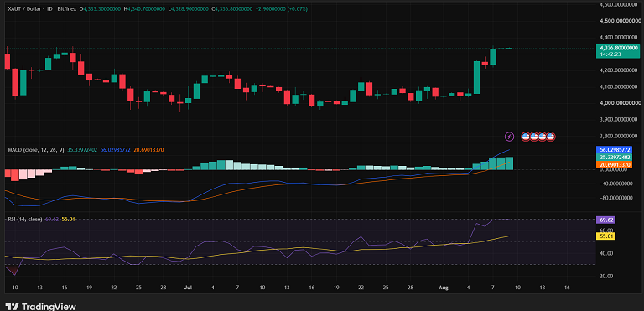Viewport: 644px width, 311px height.
Task: Click the purple lightning bolt event icon
Action: pos(509,137)
